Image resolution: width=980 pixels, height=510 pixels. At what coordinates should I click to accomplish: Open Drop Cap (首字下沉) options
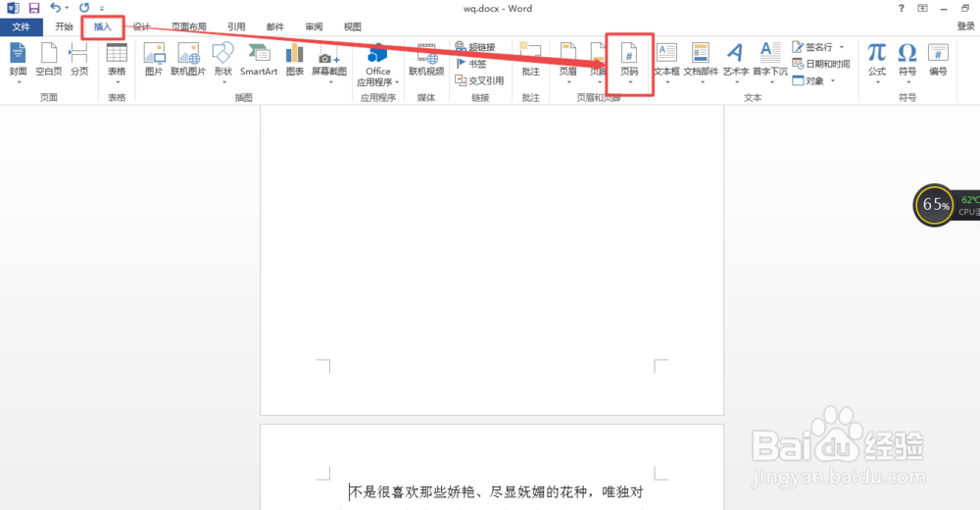[770, 63]
